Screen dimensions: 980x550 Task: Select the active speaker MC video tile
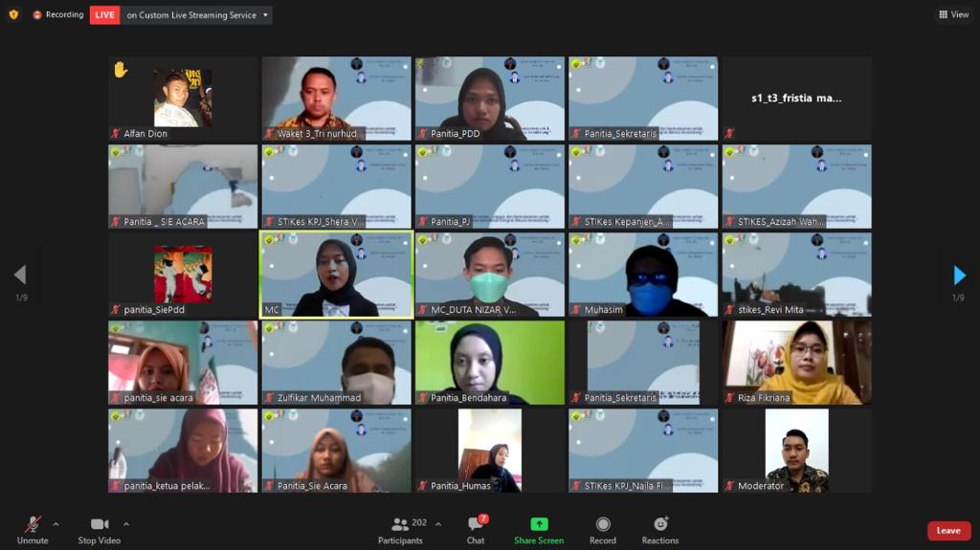pyautogui.click(x=336, y=275)
